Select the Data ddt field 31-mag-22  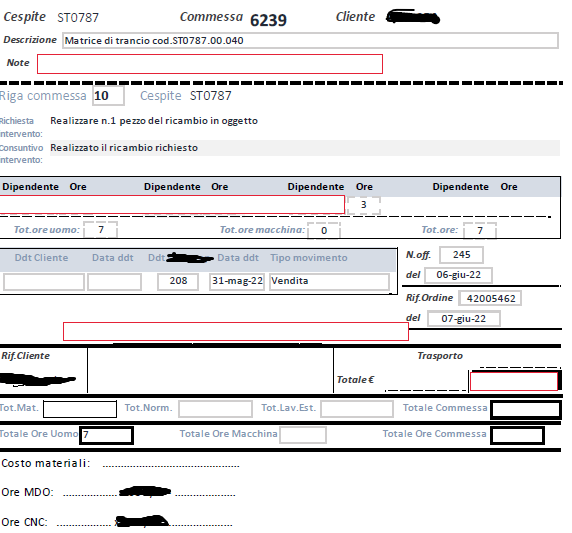237,282
